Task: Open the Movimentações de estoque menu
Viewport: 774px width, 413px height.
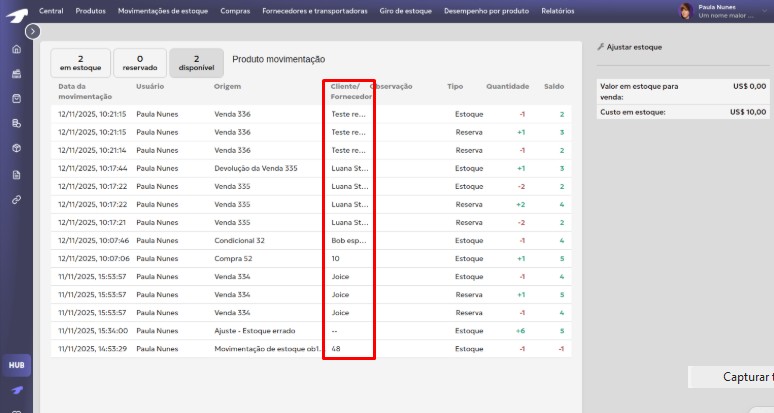Action: 163,11
